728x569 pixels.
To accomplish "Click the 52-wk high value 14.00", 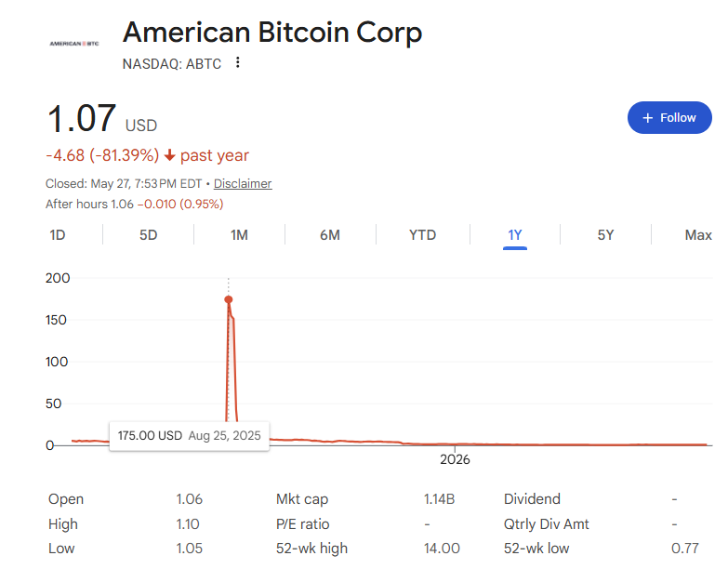I will (442, 549).
